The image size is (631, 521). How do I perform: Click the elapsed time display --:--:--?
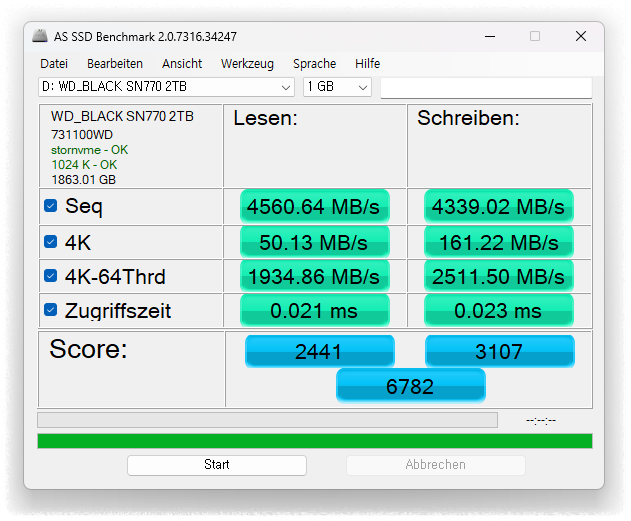coord(541,420)
